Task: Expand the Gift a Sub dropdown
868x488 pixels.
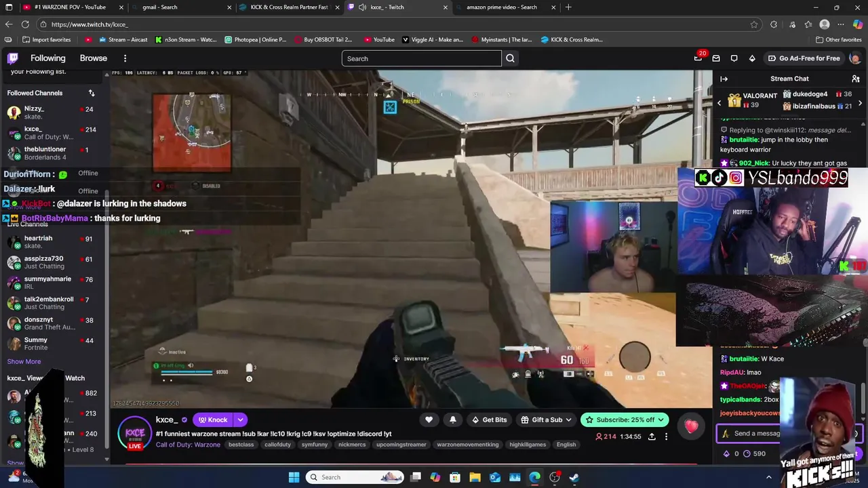Action: [568, 420]
